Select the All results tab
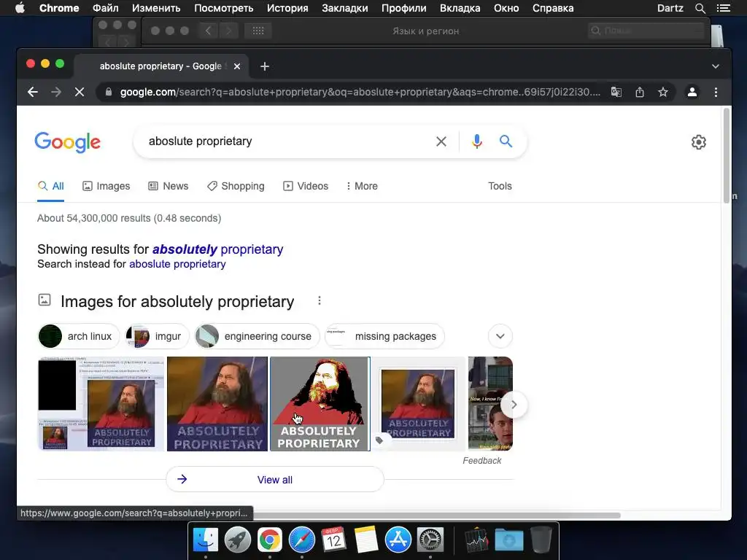This screenshot has width=747, height=560. (50, 186)
